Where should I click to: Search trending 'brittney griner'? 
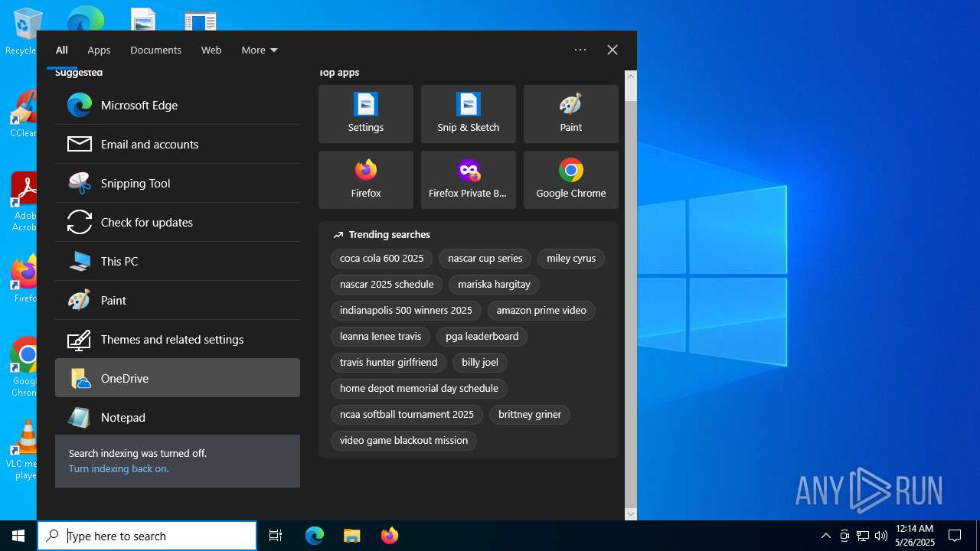pyautogui.click(x=530, y=415)
